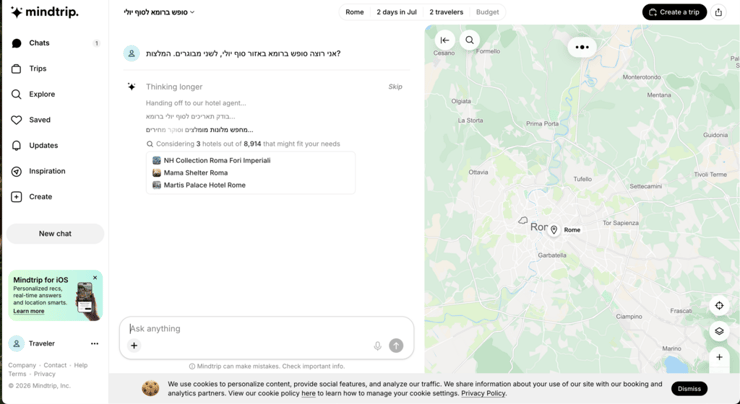Expand the chat title dropdown chevron
Screen dimensions: 740x404
tap(192, 12)
